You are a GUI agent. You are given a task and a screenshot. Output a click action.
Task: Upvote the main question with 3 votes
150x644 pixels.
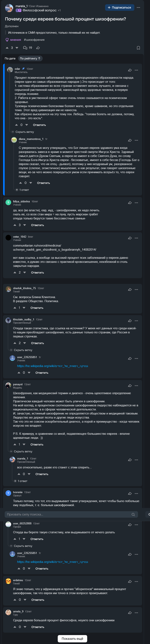pyautogui.click(x=7, y=48)
